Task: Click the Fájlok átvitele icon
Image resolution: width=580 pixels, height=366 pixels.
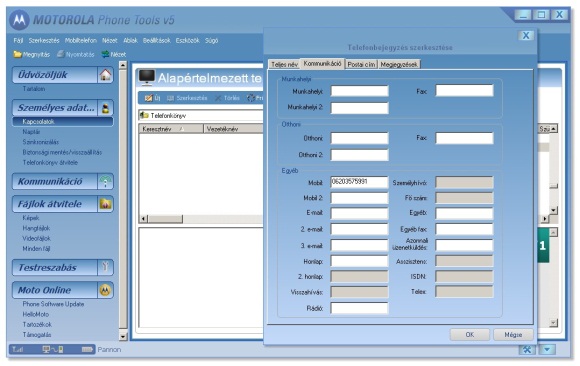Action: coord(105,204)
